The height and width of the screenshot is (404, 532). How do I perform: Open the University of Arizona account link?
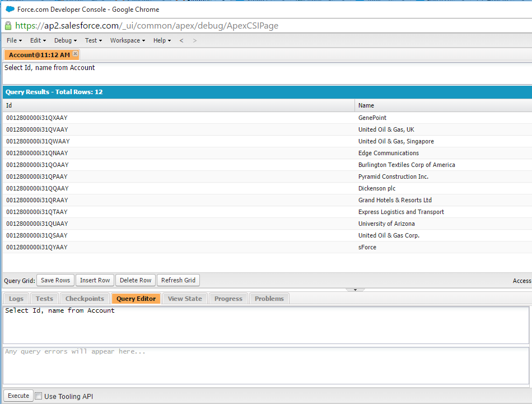(388, 224)
